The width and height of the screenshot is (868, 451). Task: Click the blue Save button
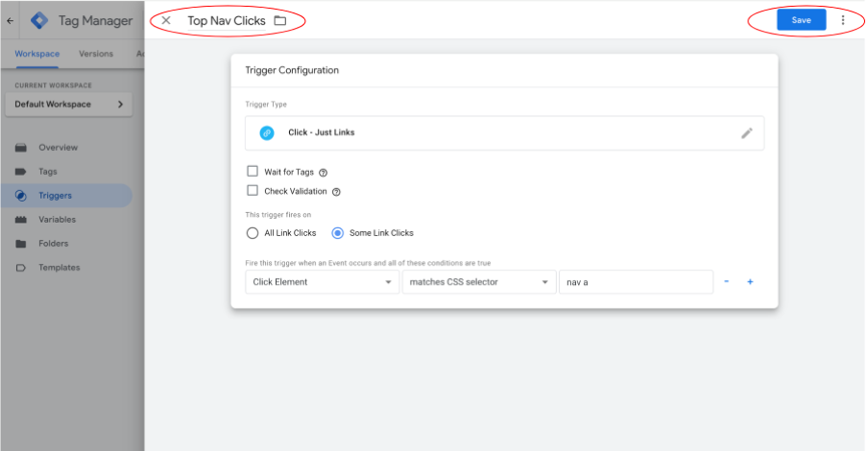(801, 20)
